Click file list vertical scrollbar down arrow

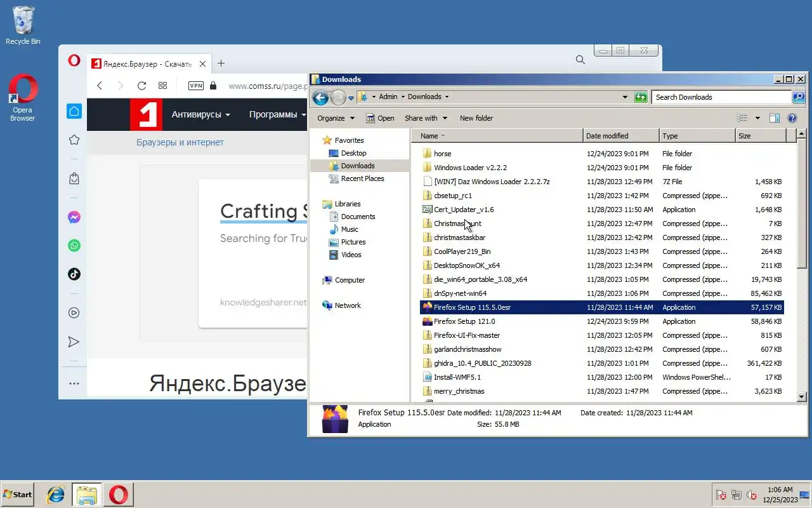[x=801, y=397]
